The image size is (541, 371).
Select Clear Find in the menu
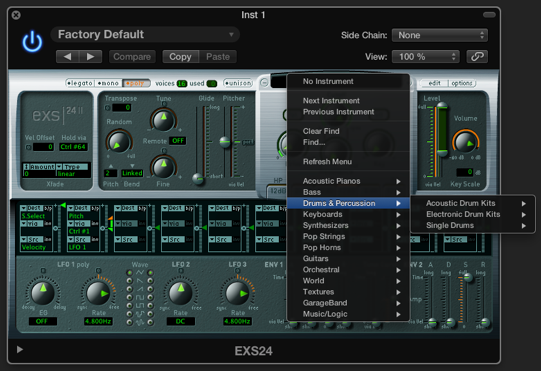348,131
